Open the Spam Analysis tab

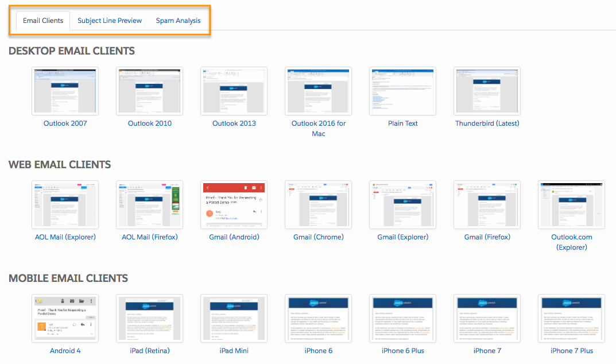pyautogui.click(x=178, y=21)
